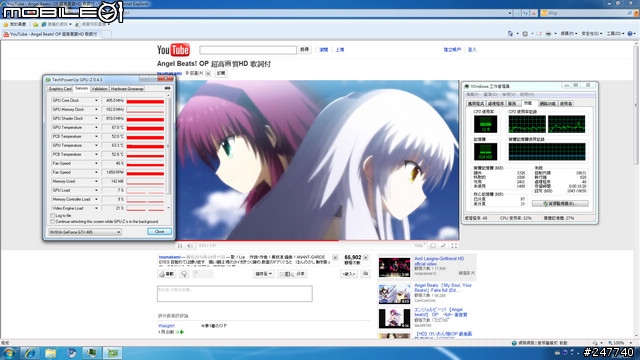Open the Windows Start menu orb
The width and height of the screenshot is (640, 360).
[x=9, y=353]
